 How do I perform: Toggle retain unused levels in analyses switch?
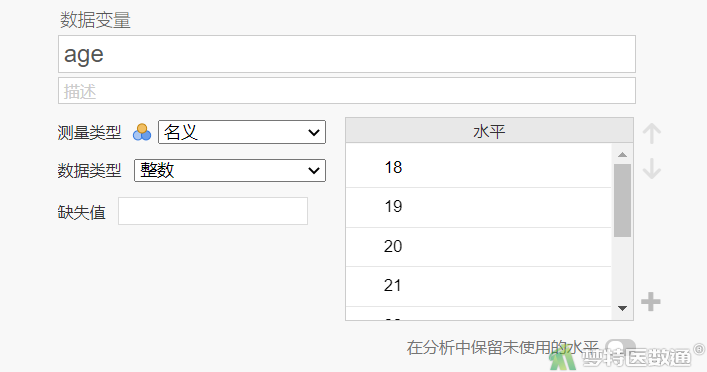[x=620, y=347]
